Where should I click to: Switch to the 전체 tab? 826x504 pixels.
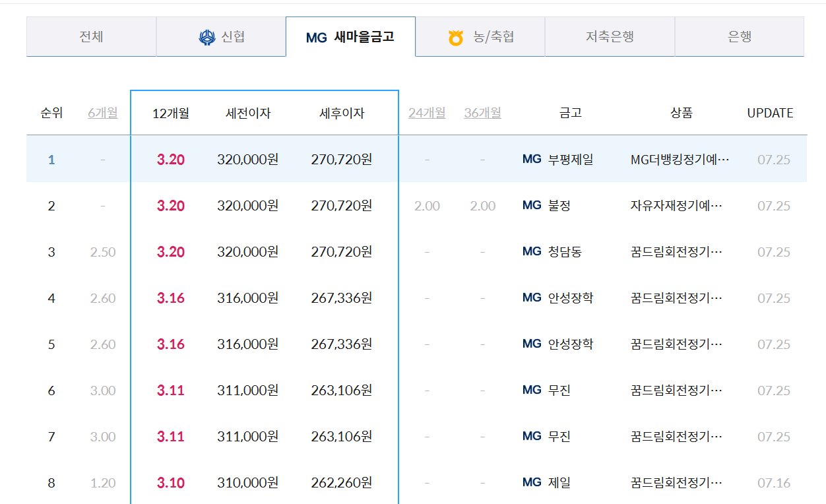coord(91,37)
